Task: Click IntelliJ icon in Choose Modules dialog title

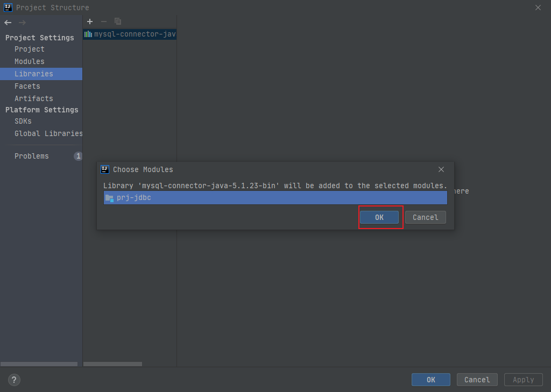Action: pos(105,169)
